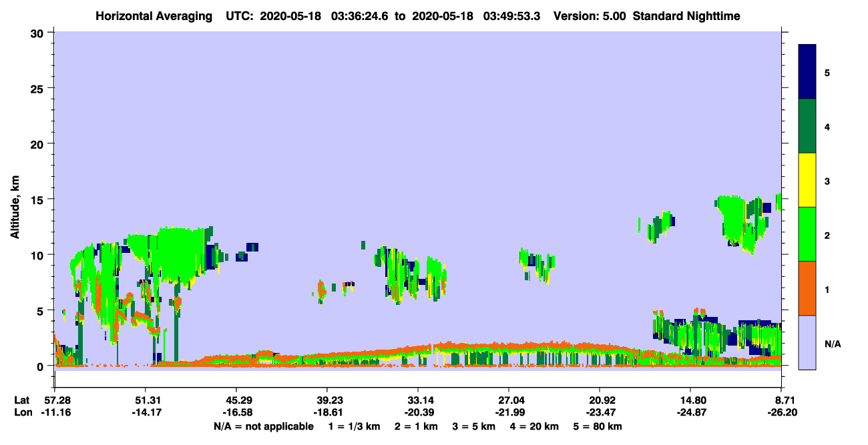The width and height of the screenshot is (868, 445).
Task: Click legend text '5 = 80 km'
Action: pos(598,426)
